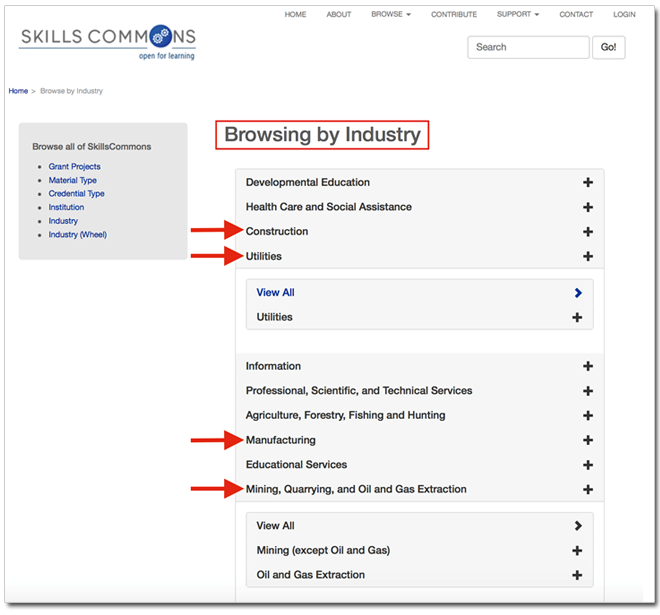Click the plus icon on the nested Utilities sub-item
Screen dimensions: 660x615
click(577, 317)
